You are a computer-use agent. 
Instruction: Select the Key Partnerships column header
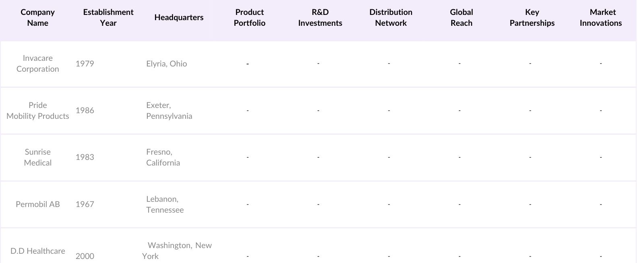532,18
